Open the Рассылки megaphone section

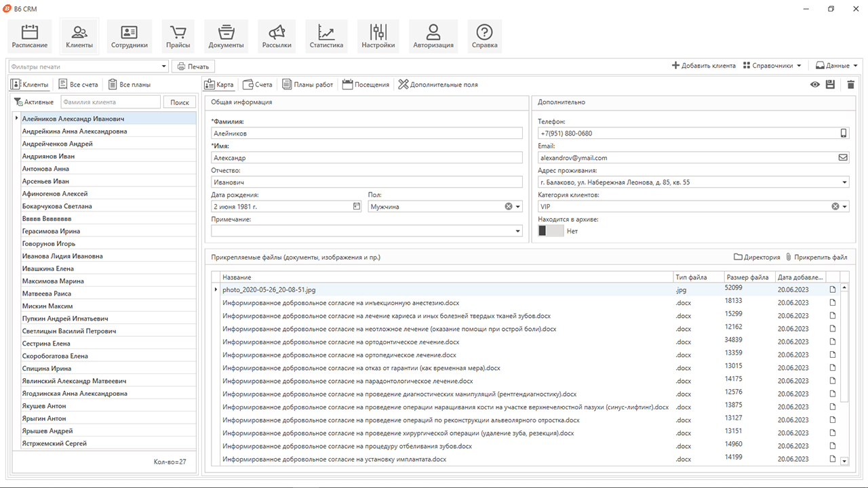pyautogui.click(x=277, y=37)
